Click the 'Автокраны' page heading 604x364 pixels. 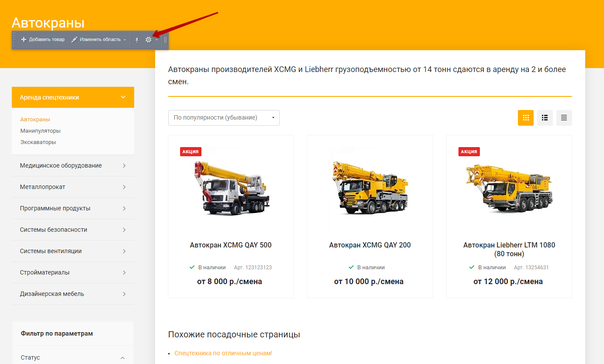click(48, 23)
